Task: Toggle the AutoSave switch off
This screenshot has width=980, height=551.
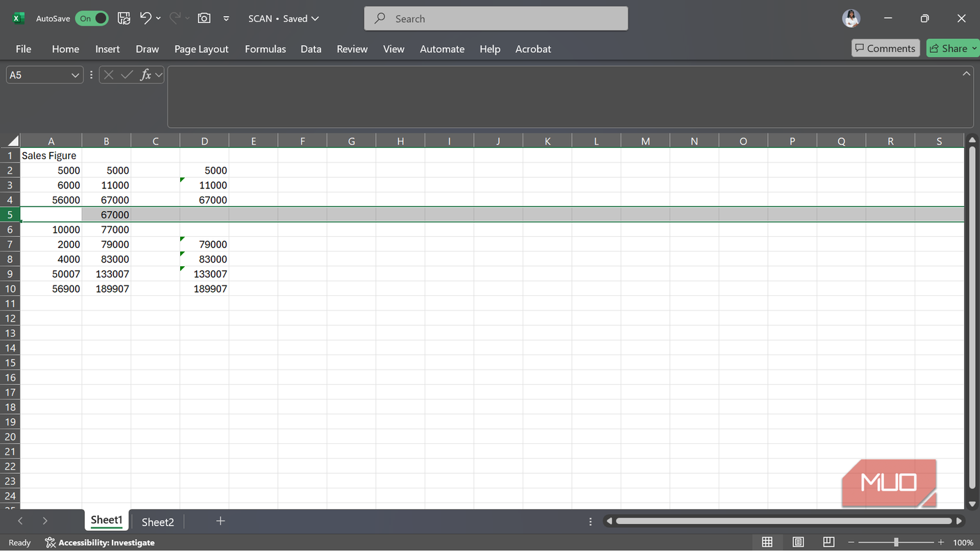Action: (x=92, y=19)
